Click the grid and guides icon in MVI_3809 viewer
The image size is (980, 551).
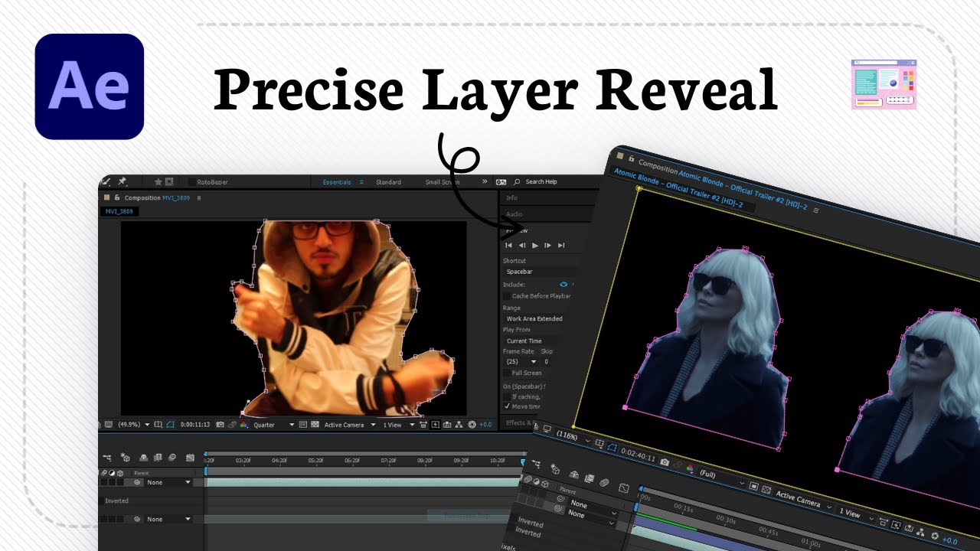158,425
